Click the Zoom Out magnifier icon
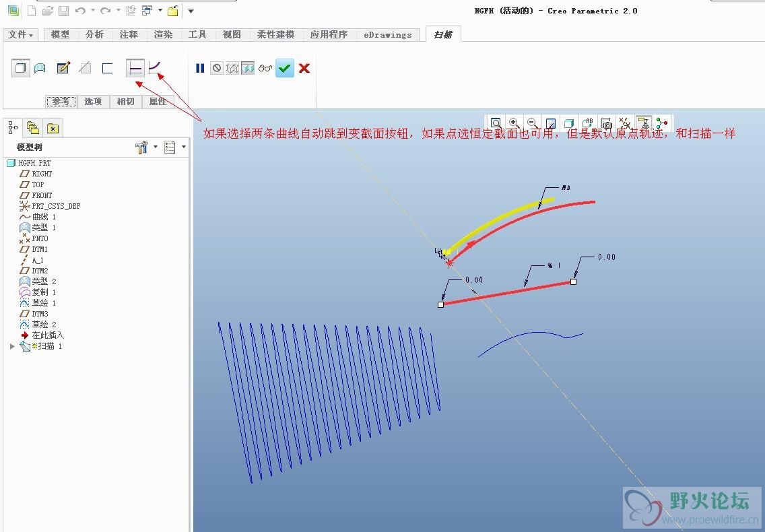The width and height of the screenshot is (765, 532). pos(533,123)
